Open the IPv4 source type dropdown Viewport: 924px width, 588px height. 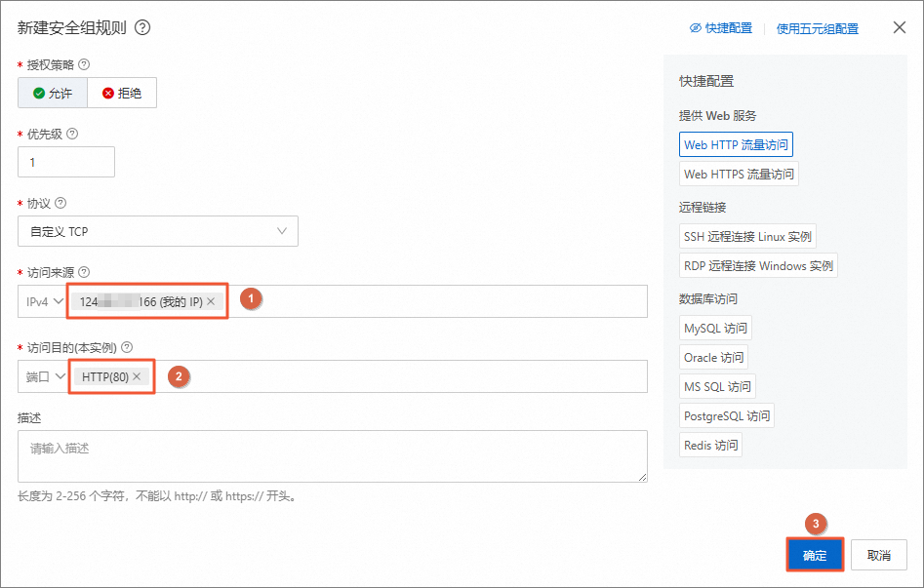point(44,301)
